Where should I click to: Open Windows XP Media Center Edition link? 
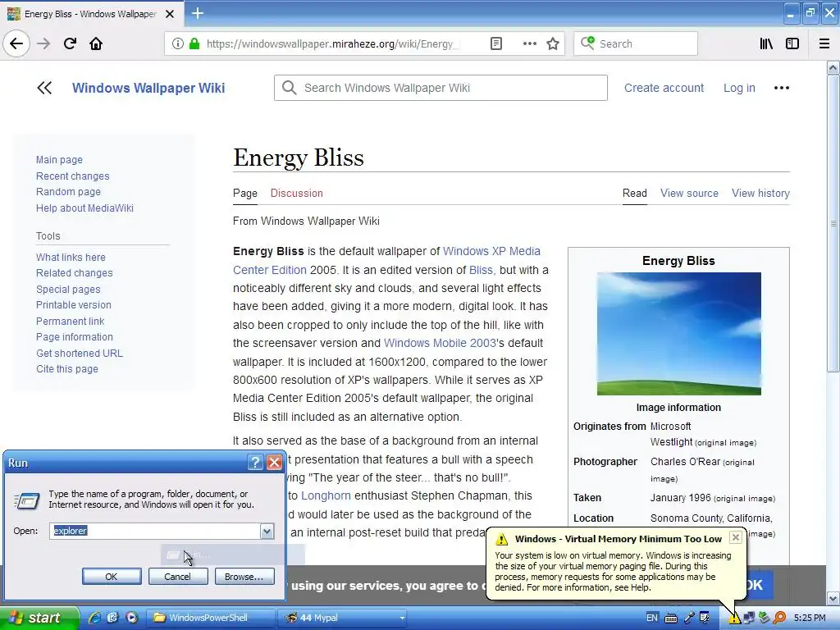click(x=492, y=251)
